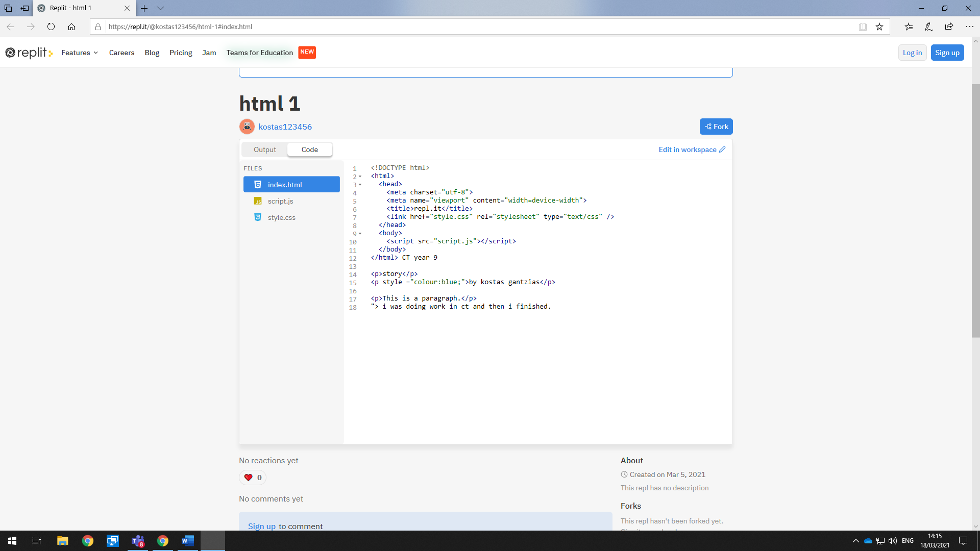Open Task View on taskbar

pyautogui.click(x=37, y=541)
